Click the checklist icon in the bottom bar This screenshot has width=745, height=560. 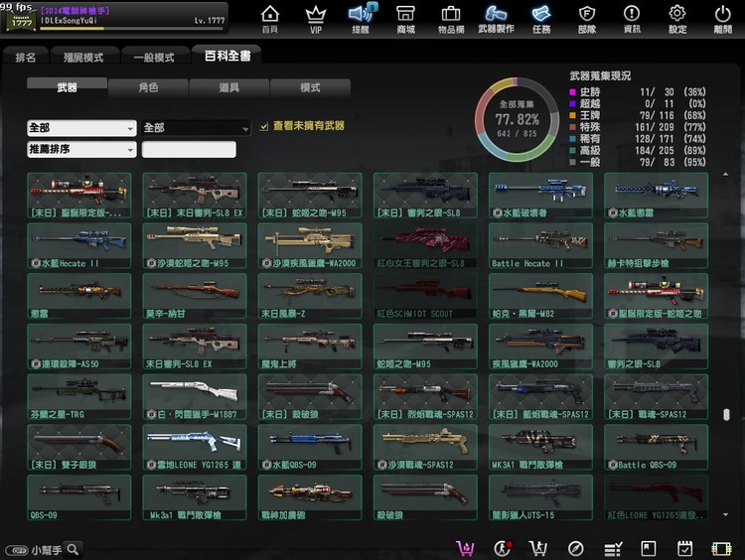point(613,549)
